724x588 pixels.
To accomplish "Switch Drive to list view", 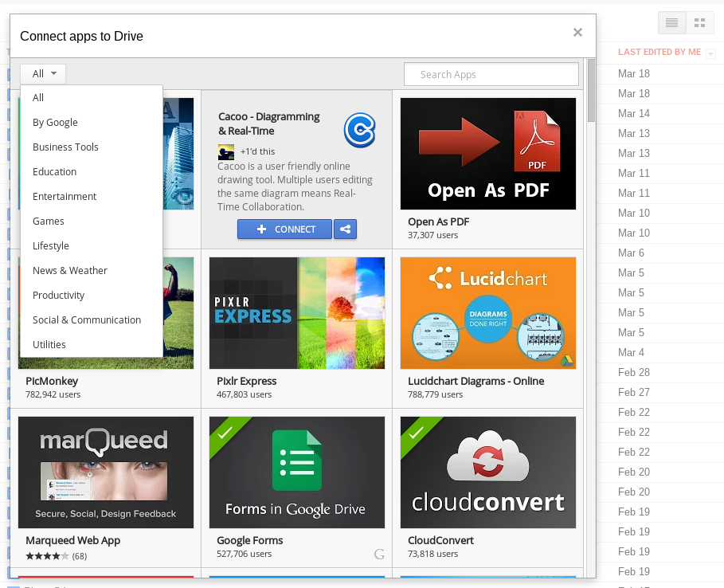I will [671, 22].
